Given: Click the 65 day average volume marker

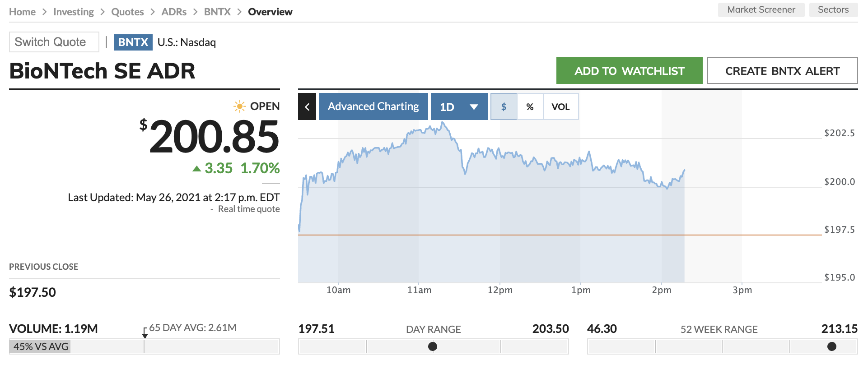Looking at the screenshot, I should tap(145, 334).
